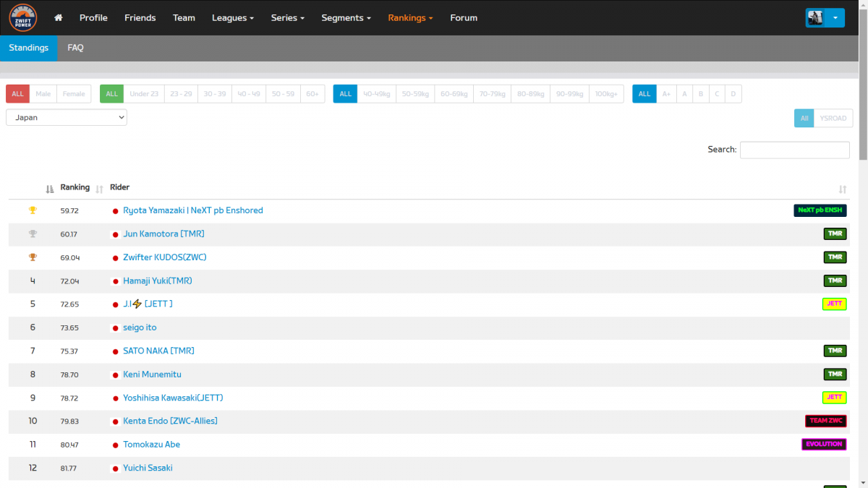Screen dimensions: 868x488
Task: Switch to the Standings tab
Action: coord(29,48)
